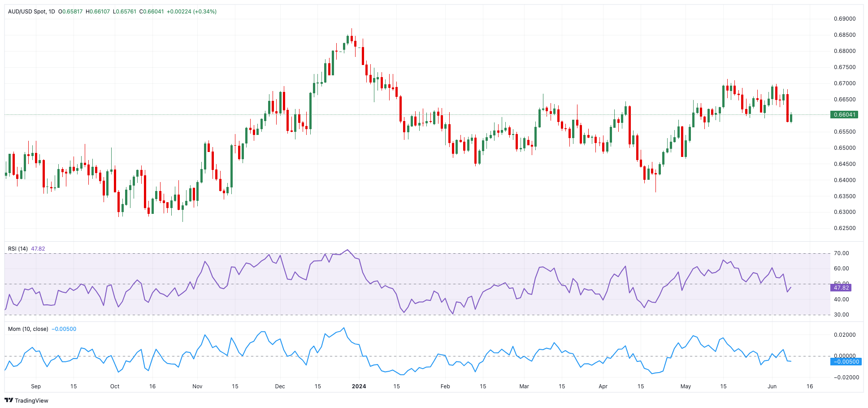Viewport: 868px width, 408px height.
Task: Click the momentum axis tag −0.00500
Action: [x=846, y=362]
